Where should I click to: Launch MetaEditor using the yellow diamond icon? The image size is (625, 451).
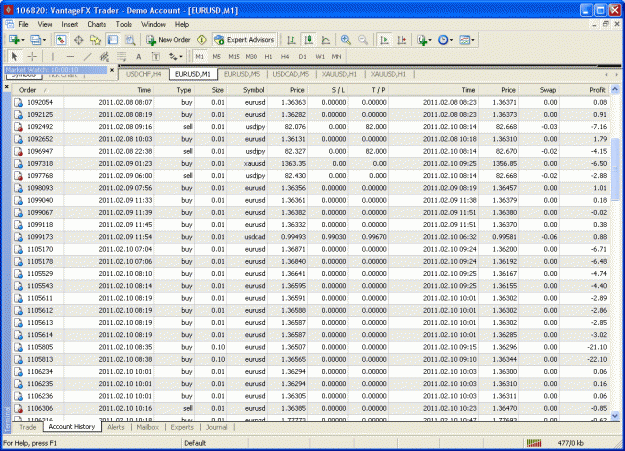202,40
